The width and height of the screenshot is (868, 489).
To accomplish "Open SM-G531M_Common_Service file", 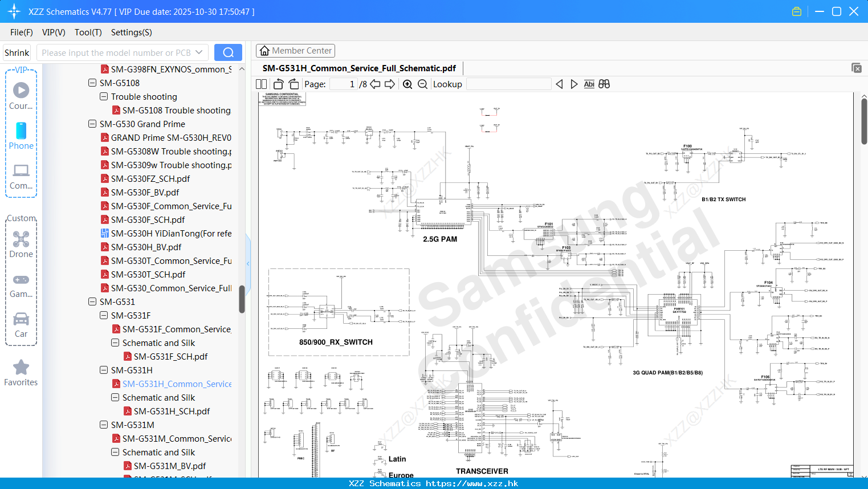I will [172, 438].
